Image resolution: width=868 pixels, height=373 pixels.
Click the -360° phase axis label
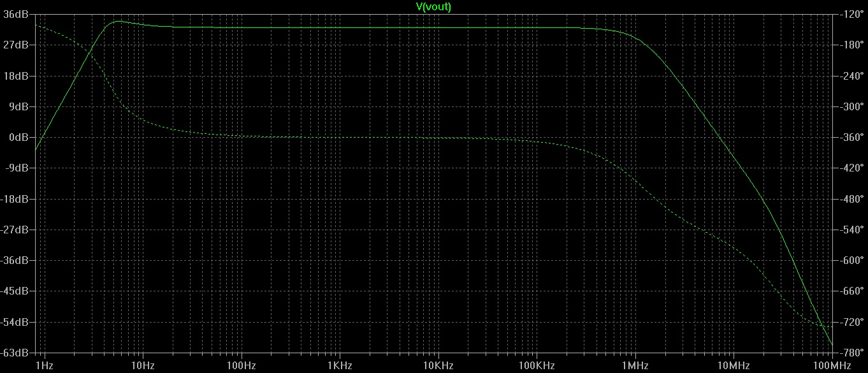coord(852,137)
